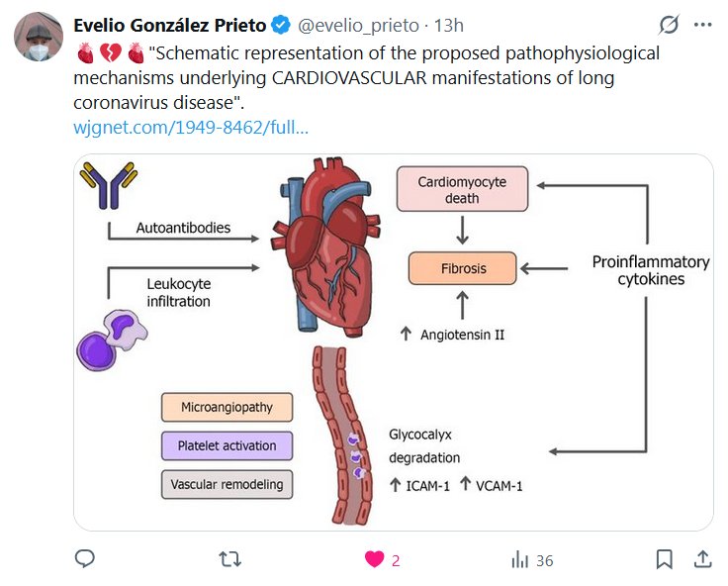Viewport: 728px width, 586px height.
Task: Click the tweet text about CARDIOVASCULAR manifestations
Action: click(376, 77)
